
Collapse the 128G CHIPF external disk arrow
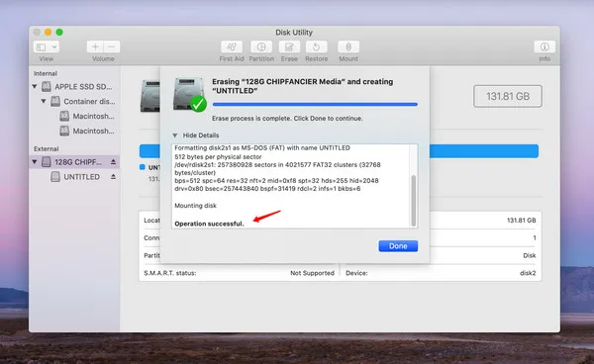click(x=35, y=162)
